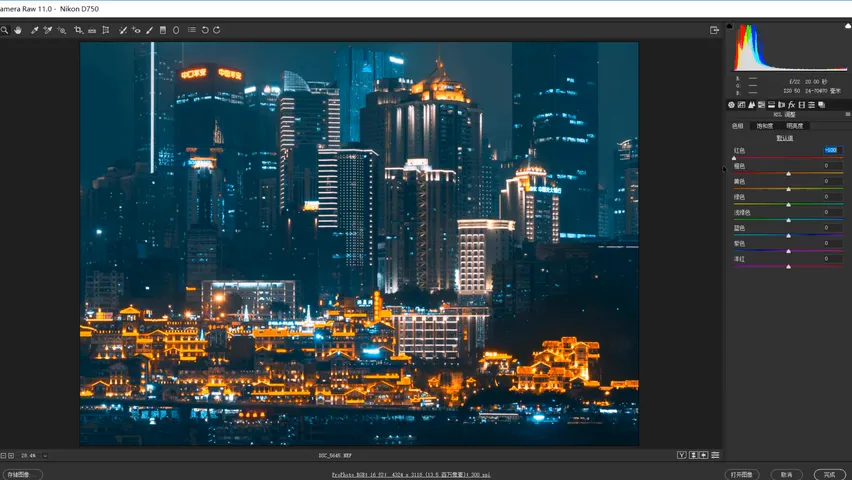Switch to the 饱和度 (Saturation) tab
This screenshot has height=480, width=852.
(x=765, y=126)
